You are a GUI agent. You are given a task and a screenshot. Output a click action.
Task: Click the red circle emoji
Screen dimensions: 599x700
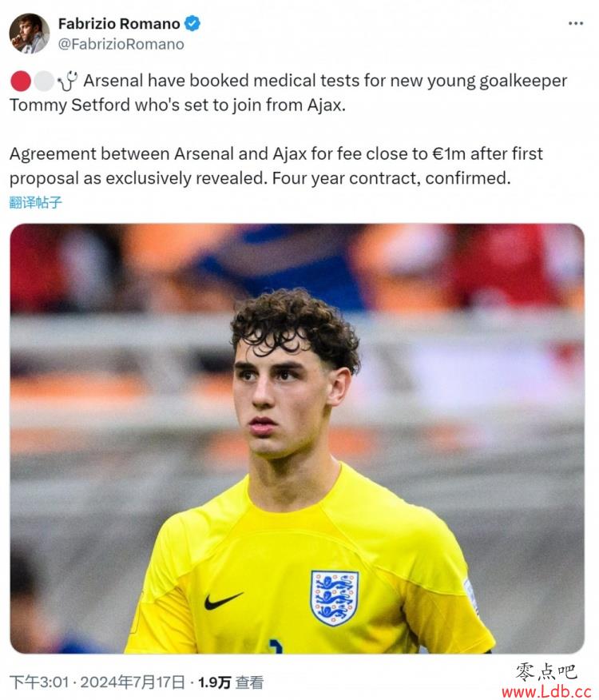click(21, 82)
